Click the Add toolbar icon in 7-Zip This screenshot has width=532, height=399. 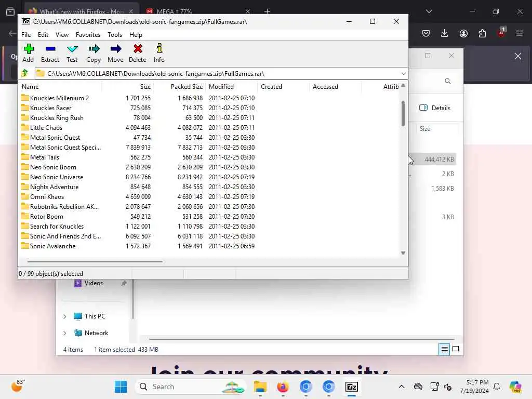[28, 54]
